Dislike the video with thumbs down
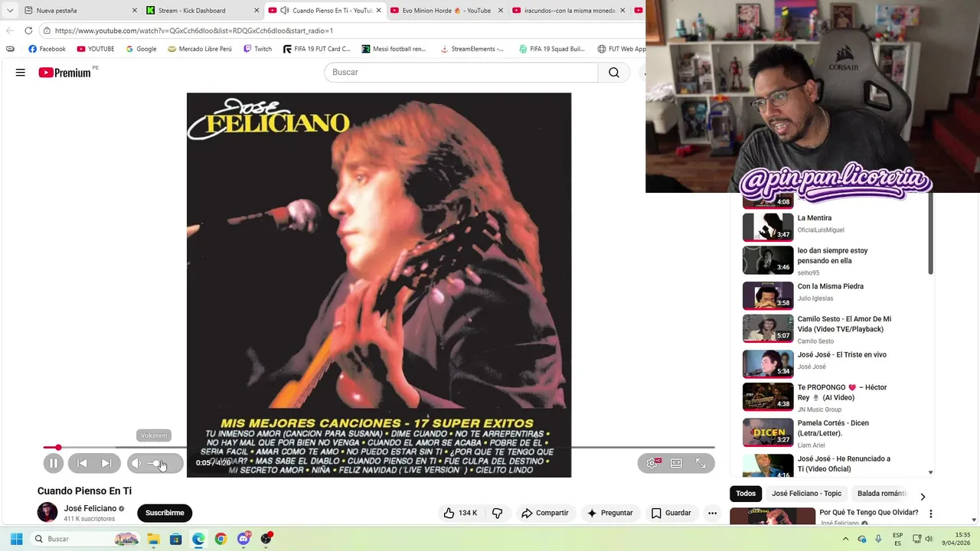 498,513
